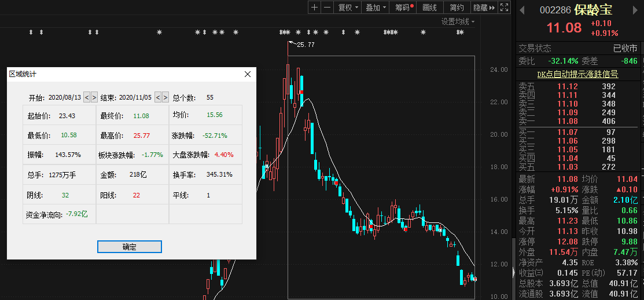The width and height of the screenshot is (644, 300).
Task: Click the 25.77 high price marker
Action: (305, 45)
